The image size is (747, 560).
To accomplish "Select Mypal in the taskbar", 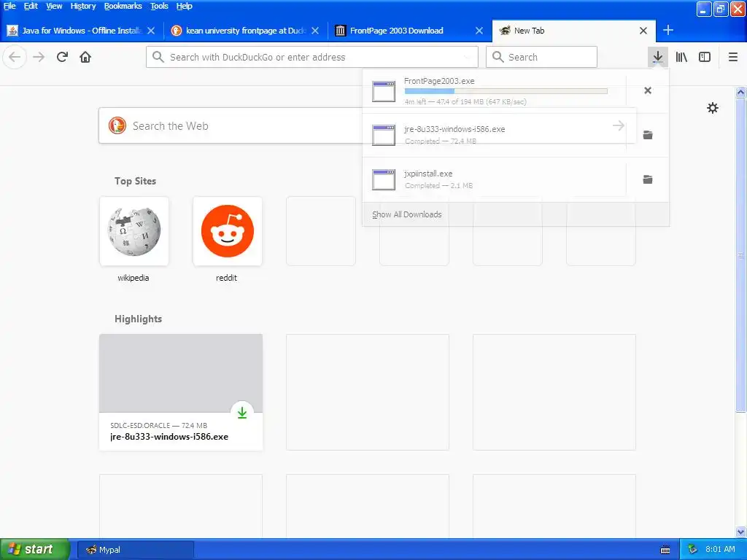I will tap(135, 550).
